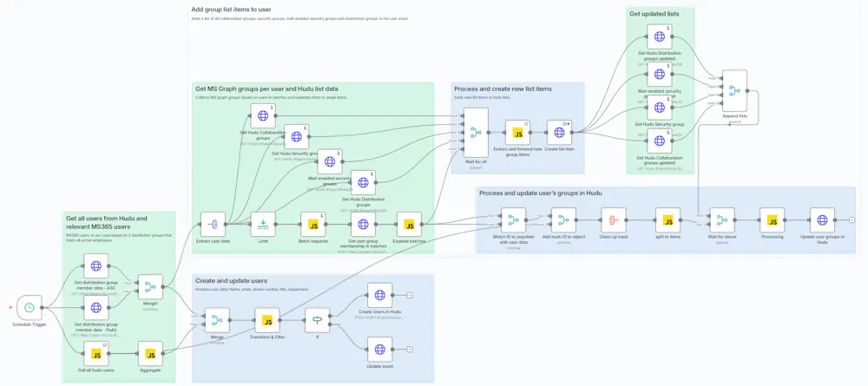
Task: Select the Limit node
Action: 263,225
